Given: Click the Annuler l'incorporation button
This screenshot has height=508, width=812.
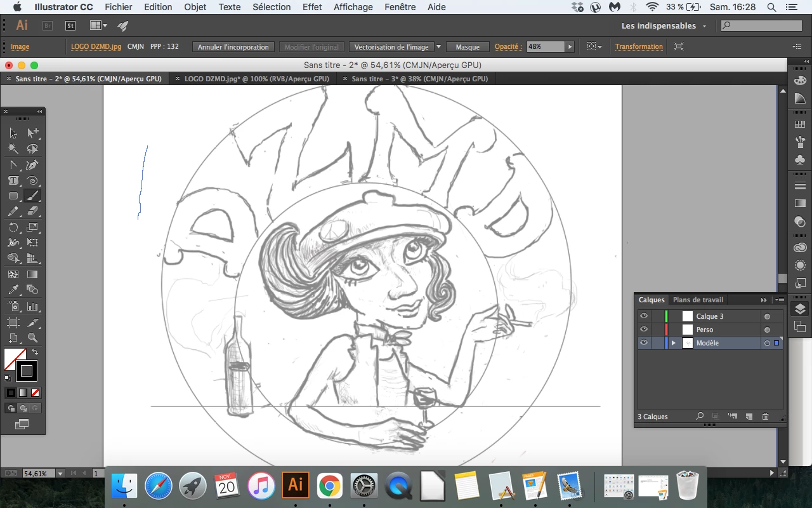Looking at the screenshot, I should point(233,47).
